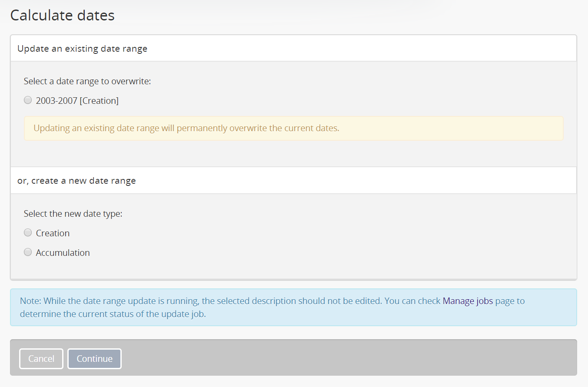The height and width of the screenshot is (387, 588).
Task: Choose the Creation radio button for new date type
Action: (28, 233)
